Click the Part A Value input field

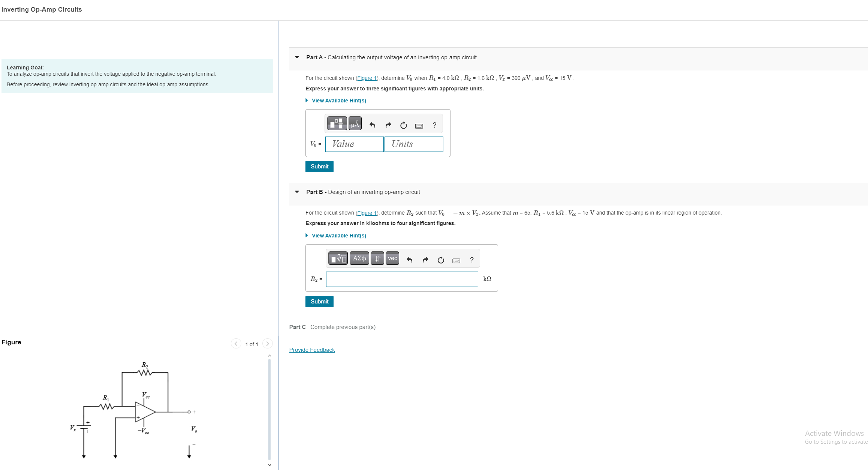pyautogui.click(x=354, y=144)
